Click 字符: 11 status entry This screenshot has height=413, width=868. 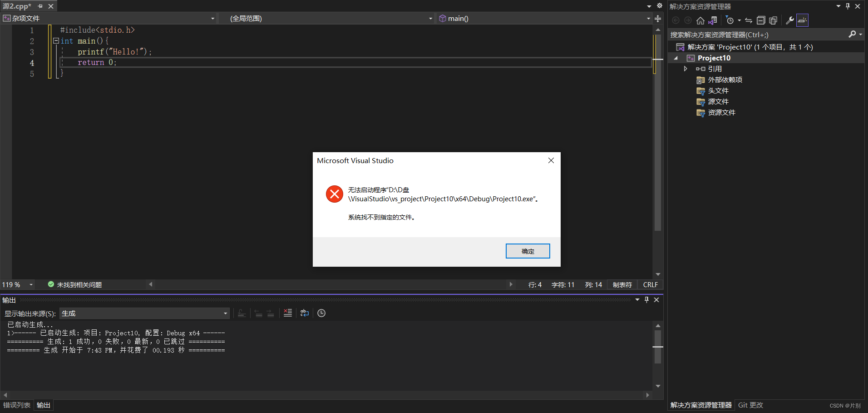[x=563, y=284]
